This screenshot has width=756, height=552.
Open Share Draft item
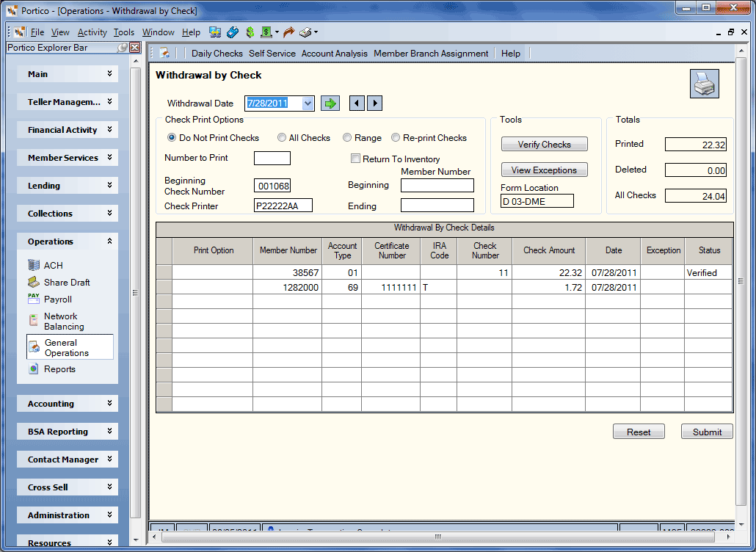(x=59, y=282)
